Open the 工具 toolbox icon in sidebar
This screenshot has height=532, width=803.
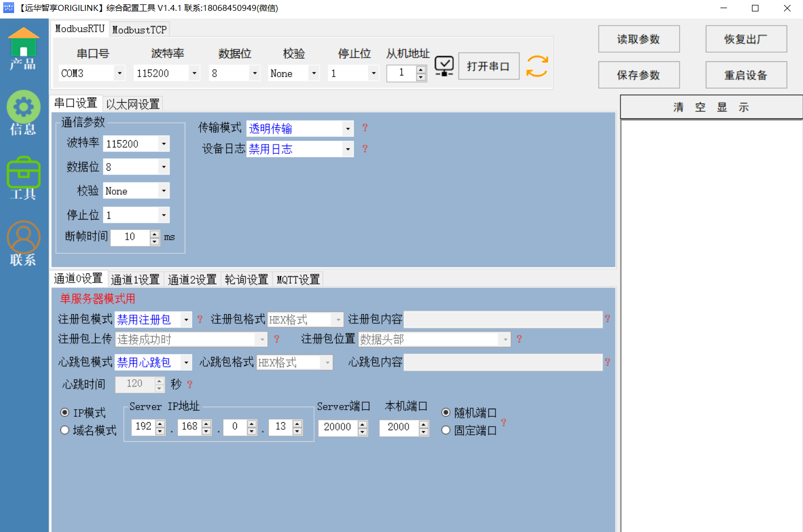tap(23, 177)
